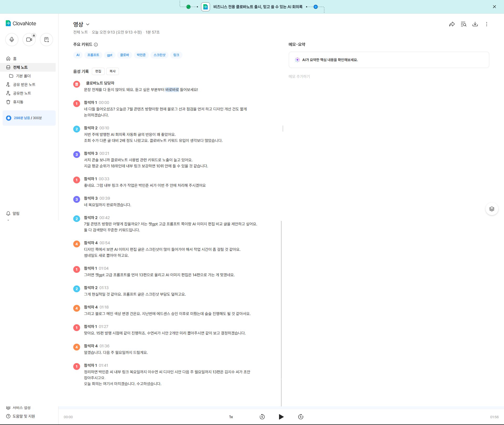The width and height of the screenshot is (504, 425).
Task: Click the 참석자 2 speaker name at 00:42
Action: [91, 218]
